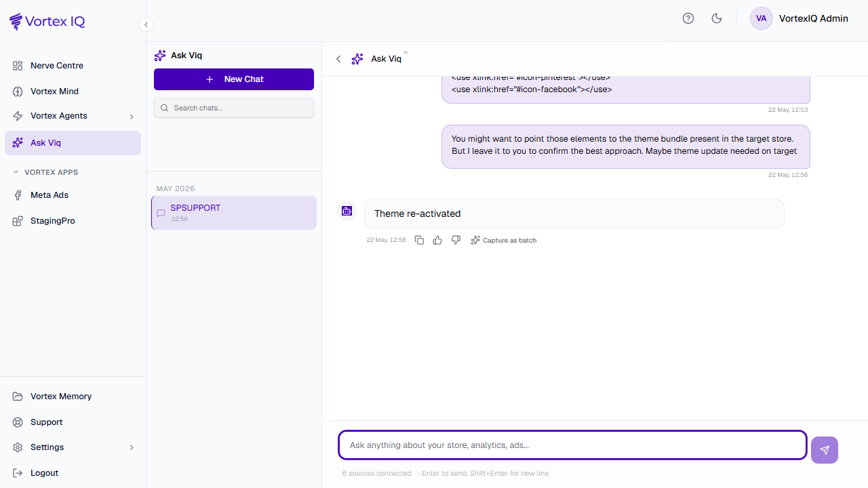Click the VortexIQ Admin user name
Image resolution: width=868 pixels, height=488 pixels.
(x=814, y=18)
